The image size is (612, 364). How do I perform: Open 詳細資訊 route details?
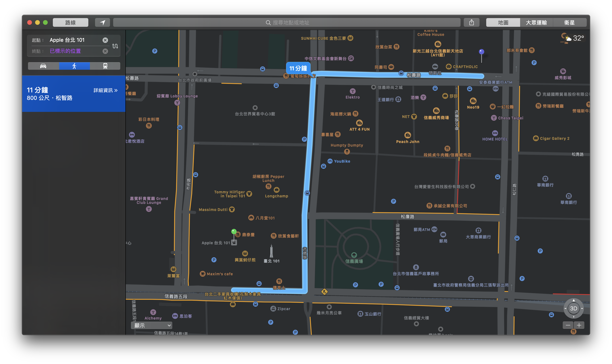coord(105,90)
